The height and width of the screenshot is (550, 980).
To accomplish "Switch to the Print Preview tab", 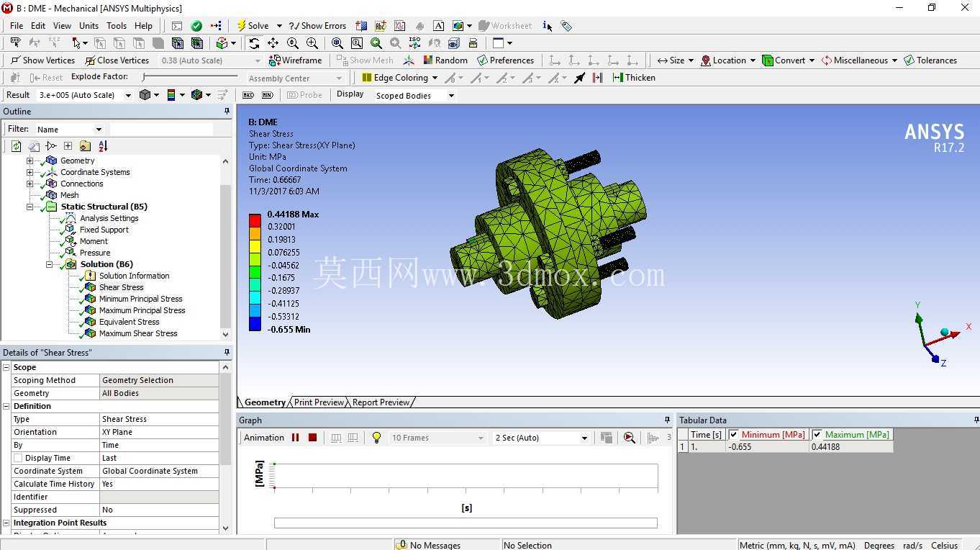I will 319,402.
